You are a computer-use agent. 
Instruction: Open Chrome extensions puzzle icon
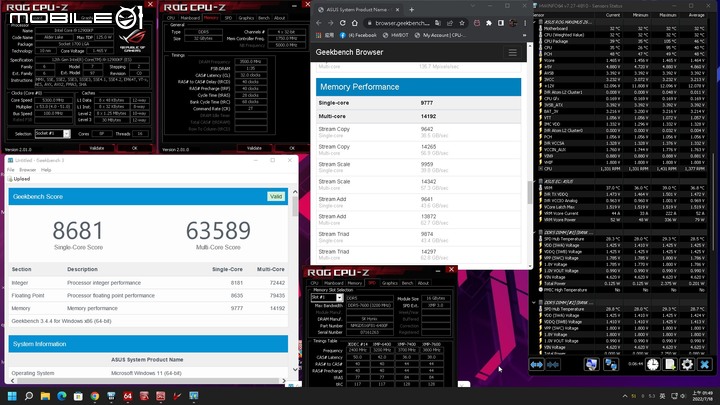pyautogui.click(x=489, y=23)
